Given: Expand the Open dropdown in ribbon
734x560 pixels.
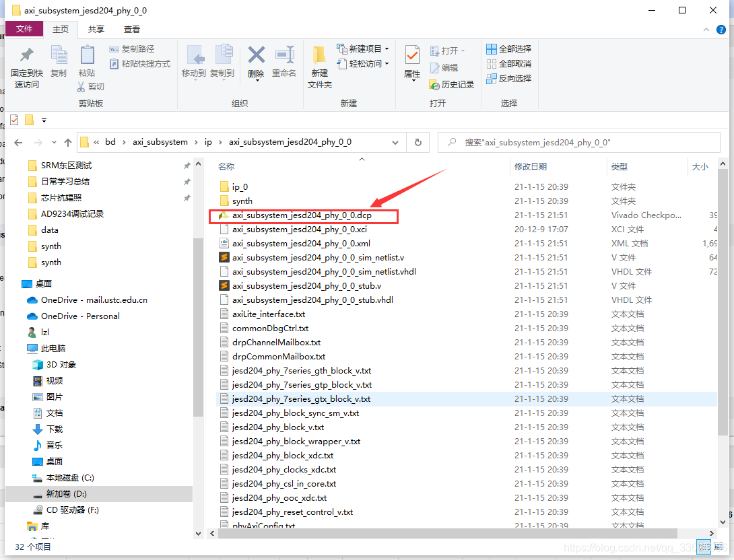Looking at the screenshot, I should 463,50.
